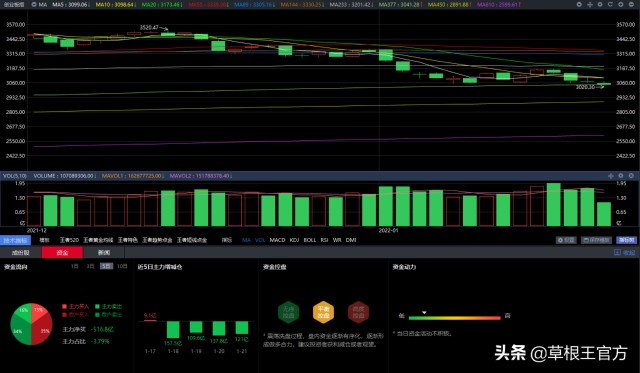Click the refresh icon in main chart header
Viewport: 640px width, 373px height.
610,4
